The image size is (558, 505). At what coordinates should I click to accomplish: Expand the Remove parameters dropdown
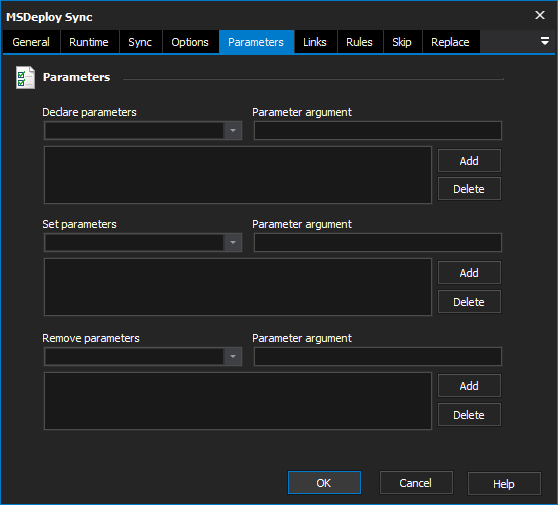(233, 357)
